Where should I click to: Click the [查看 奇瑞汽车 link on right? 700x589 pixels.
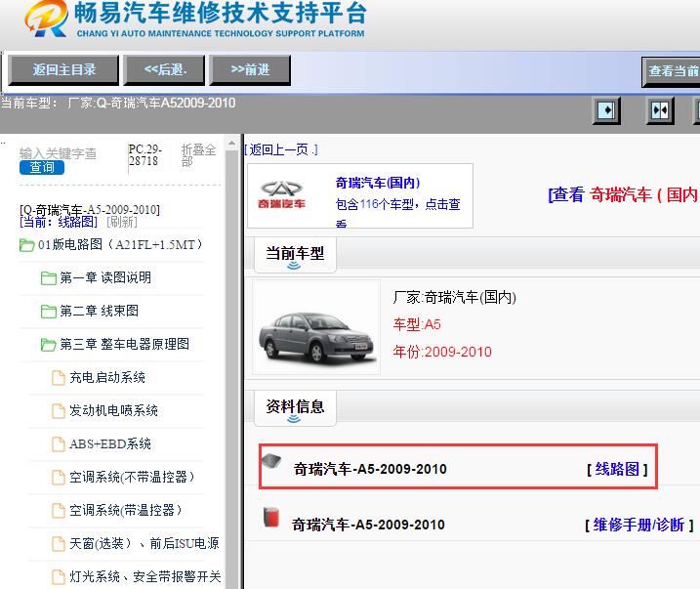coord(623,194)
